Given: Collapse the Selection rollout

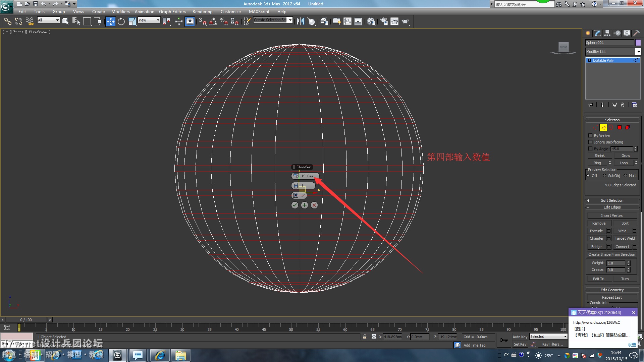Looking at the screenshot, I should point(612,120).
